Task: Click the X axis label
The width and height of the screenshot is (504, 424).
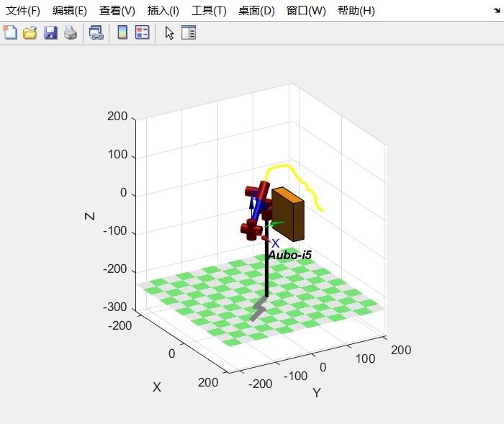Action: [x=157, y=387]
